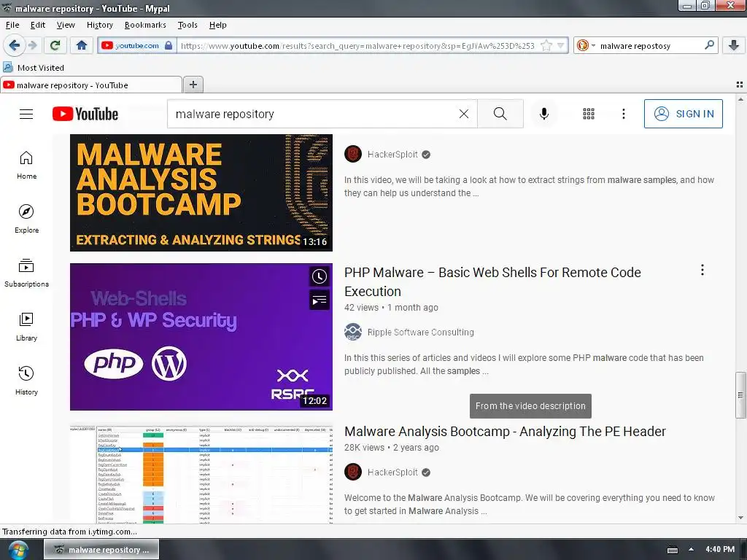
Task: Open the HackerSploit channel of the PE Header video
Action: coord(392,472)
